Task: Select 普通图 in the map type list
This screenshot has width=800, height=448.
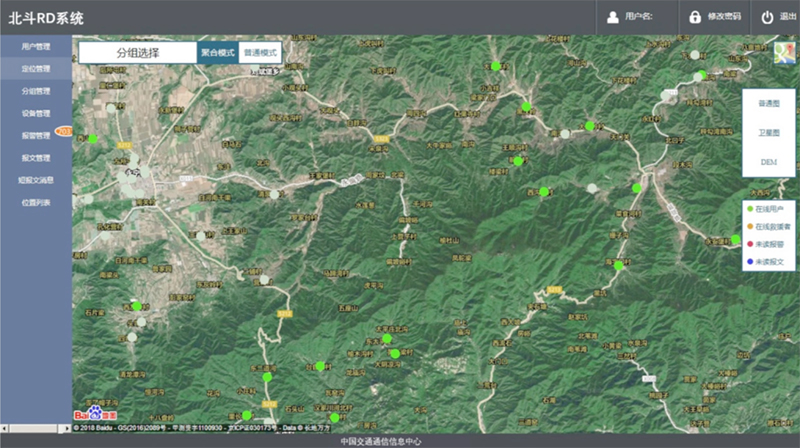Action: point(768,103)
